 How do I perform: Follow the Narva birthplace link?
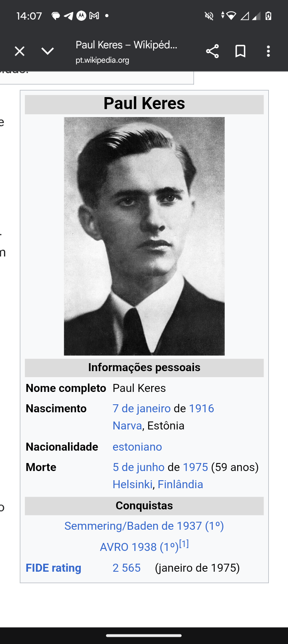[x=127, y=425]
